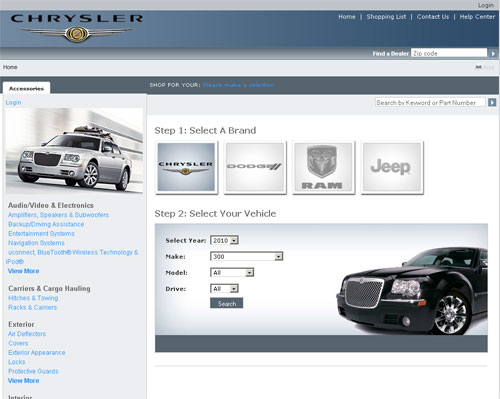This screenshot has height=399, width=500.
Task: Open Racks & Carriers category
Action: [x=32, y=307]
